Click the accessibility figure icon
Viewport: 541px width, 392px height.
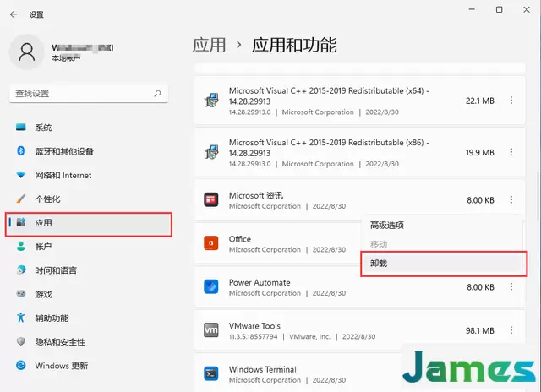(x=20, y=318)
